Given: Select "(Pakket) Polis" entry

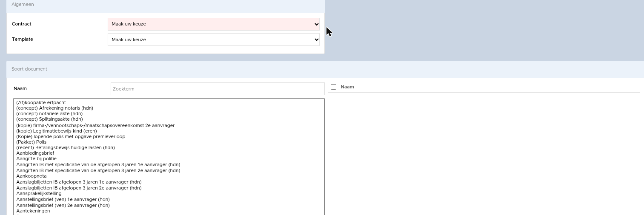Looking at the screenshot, I should pos(169,142).
